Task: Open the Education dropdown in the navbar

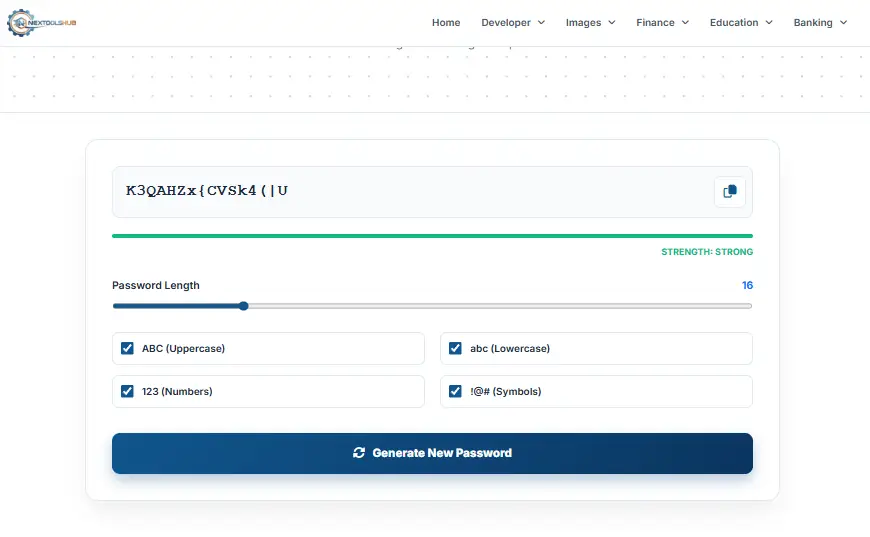Action: pyautogui.click(x=741, y=23)
